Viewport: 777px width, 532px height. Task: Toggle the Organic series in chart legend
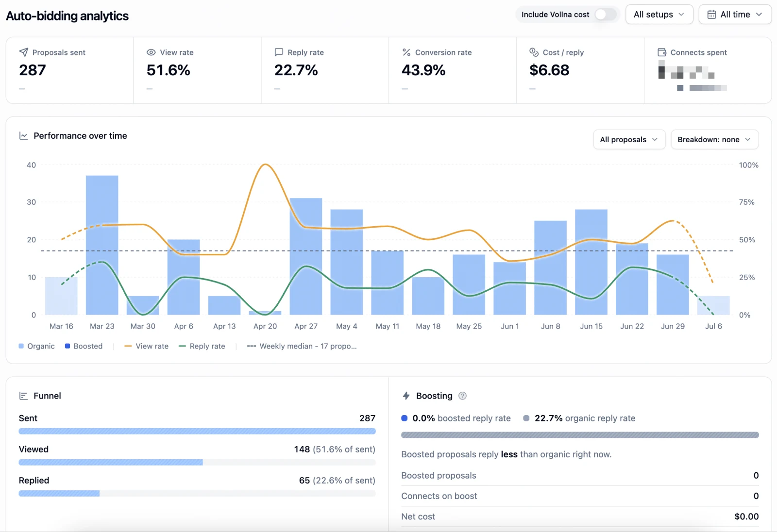[x=37, y=346]
